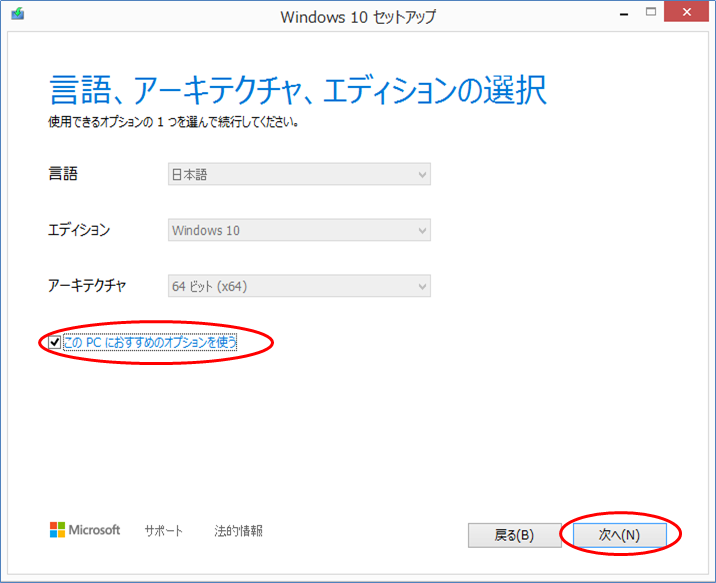The height and width of the screenshot is (583, 716).
Task: Click the 次へ(N) button
Action: tap(620, 535)
